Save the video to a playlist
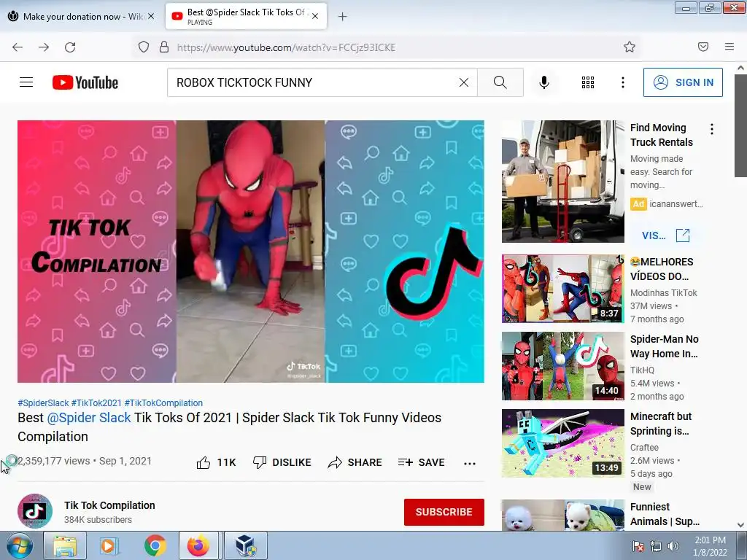747x560 pixels. coord(421,462)
